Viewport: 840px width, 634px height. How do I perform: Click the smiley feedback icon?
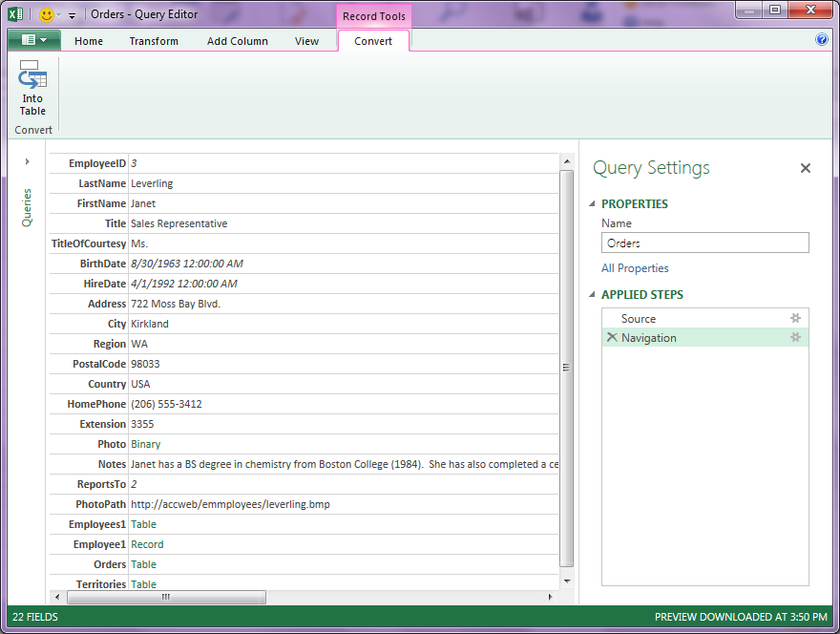pyautogui.click(x=47, y=15)
